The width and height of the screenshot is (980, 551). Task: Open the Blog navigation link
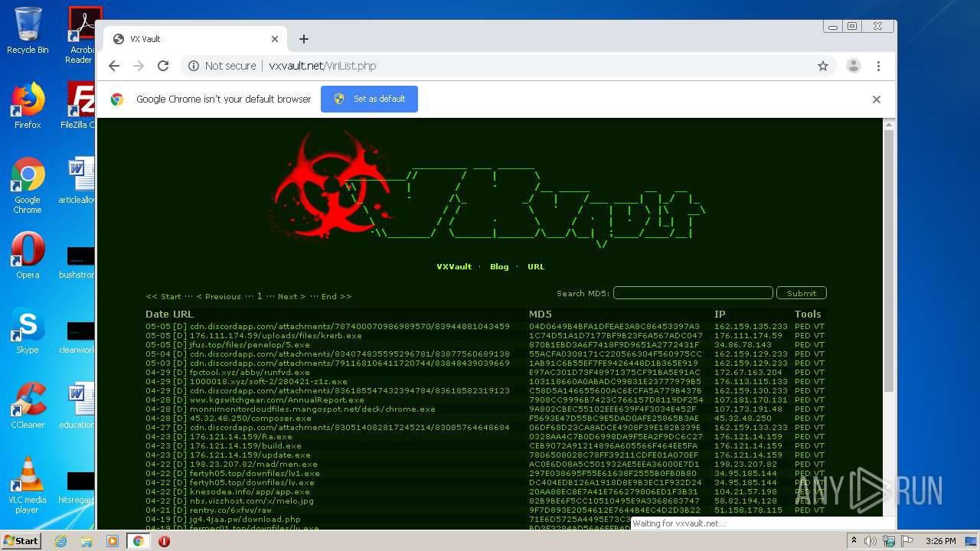[x=499, y=267]
